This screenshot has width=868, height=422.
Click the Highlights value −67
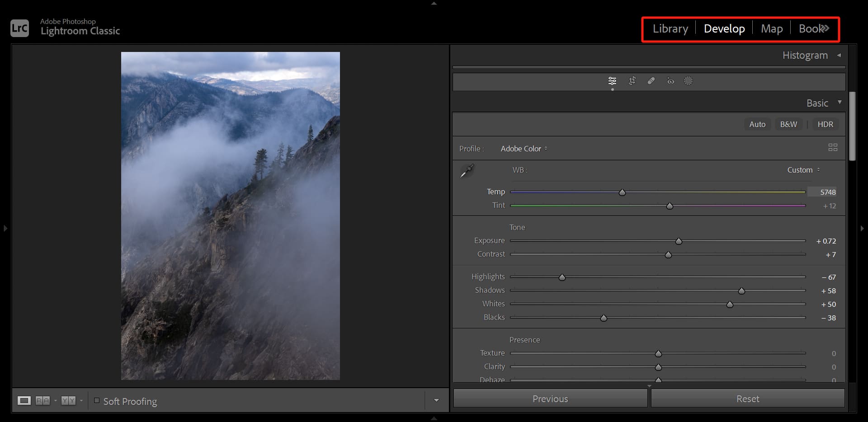pos(829,277)
